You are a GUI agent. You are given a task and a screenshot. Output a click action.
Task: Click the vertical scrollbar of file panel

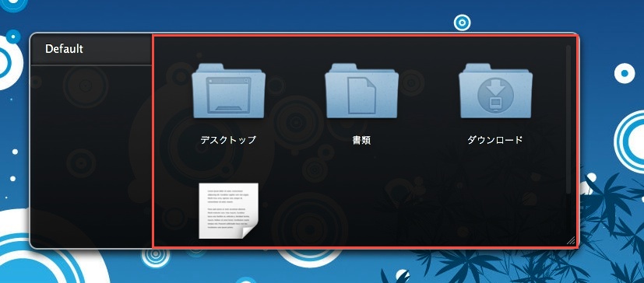[x=568, y=119]
